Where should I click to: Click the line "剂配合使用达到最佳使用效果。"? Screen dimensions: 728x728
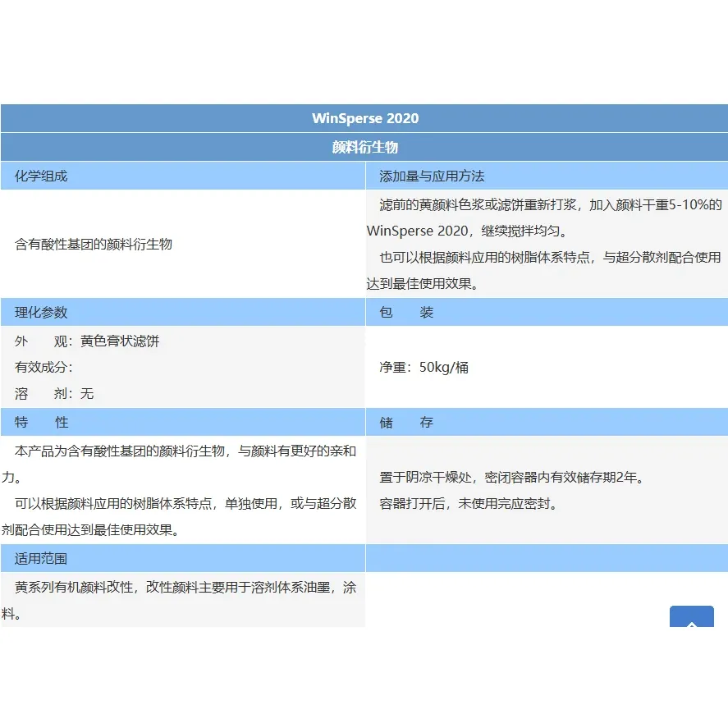[x=90, y=529]
